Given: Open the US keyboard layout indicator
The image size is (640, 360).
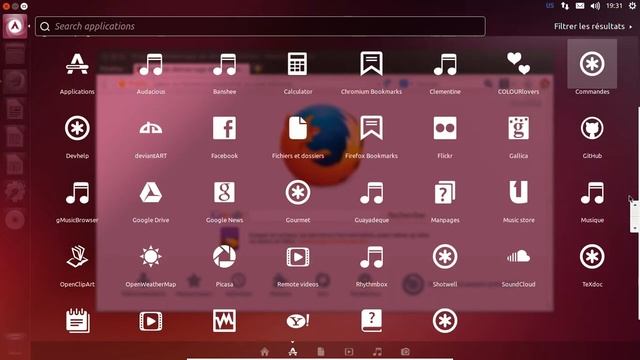Looking at the screenshot, I should point(550,6).
